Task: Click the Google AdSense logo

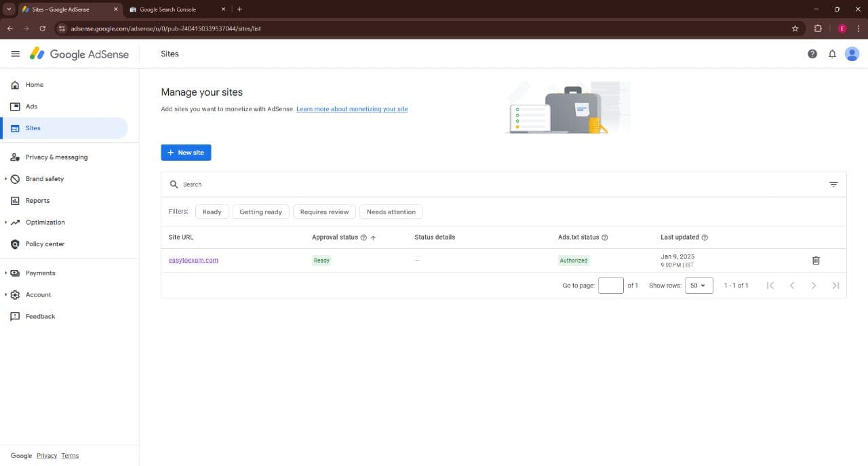Action: click(x=79, y=54)
